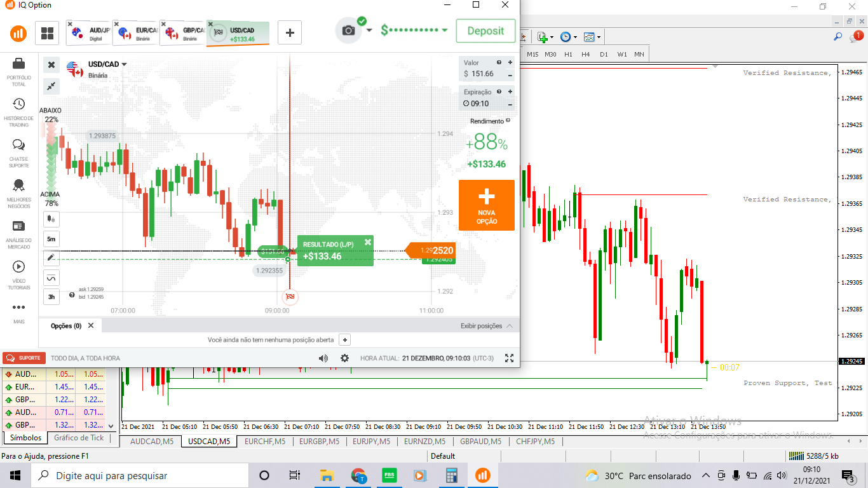Expand the USD/CAD asset dropdown
This screenshot has height=488, width=868.
point(125,64)
